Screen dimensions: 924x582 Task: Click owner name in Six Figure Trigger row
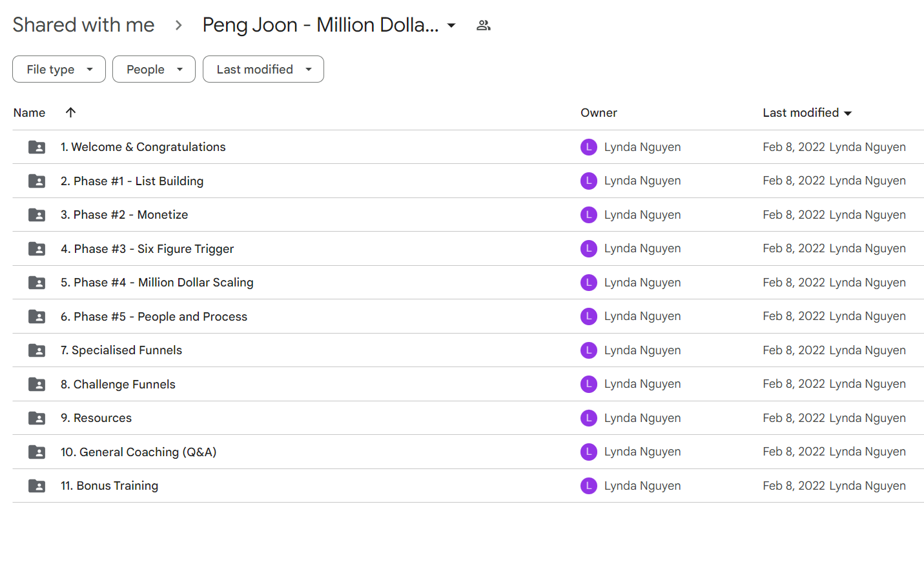(x=642, y=248)
